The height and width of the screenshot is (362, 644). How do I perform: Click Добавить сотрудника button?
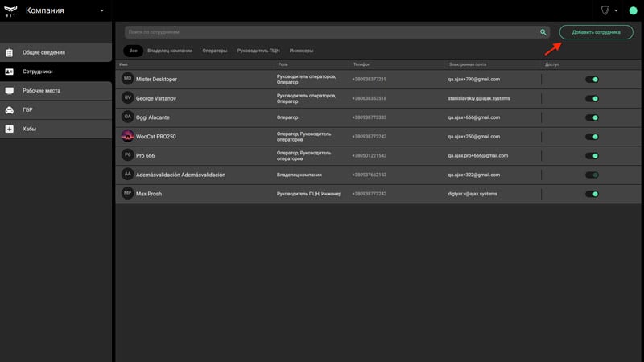[596, 32]
